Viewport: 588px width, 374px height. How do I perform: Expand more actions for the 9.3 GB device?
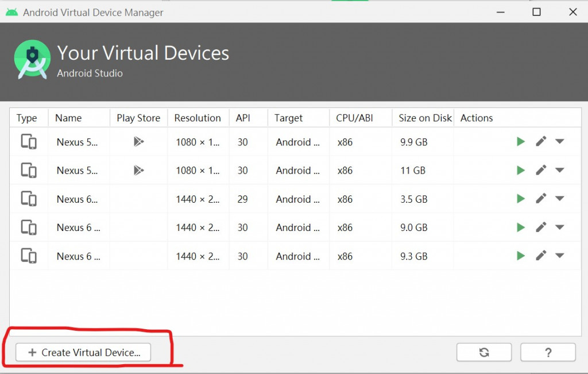(x=560, y=256)
